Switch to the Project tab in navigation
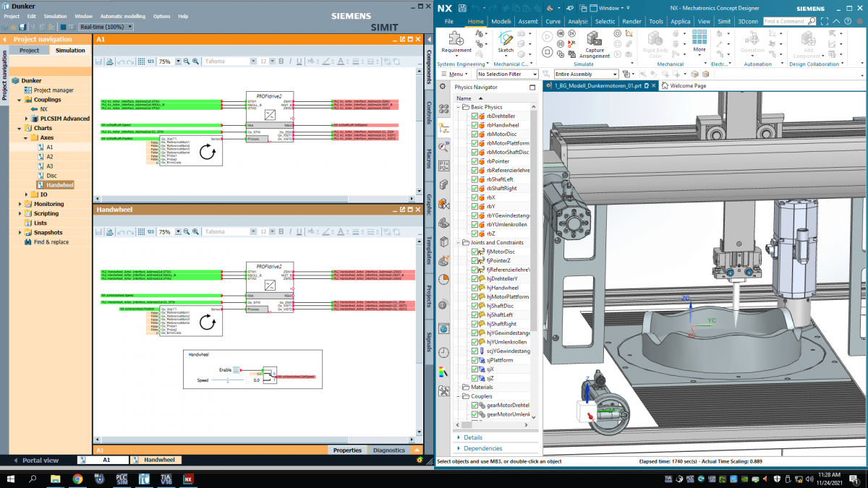 point(29,51)
